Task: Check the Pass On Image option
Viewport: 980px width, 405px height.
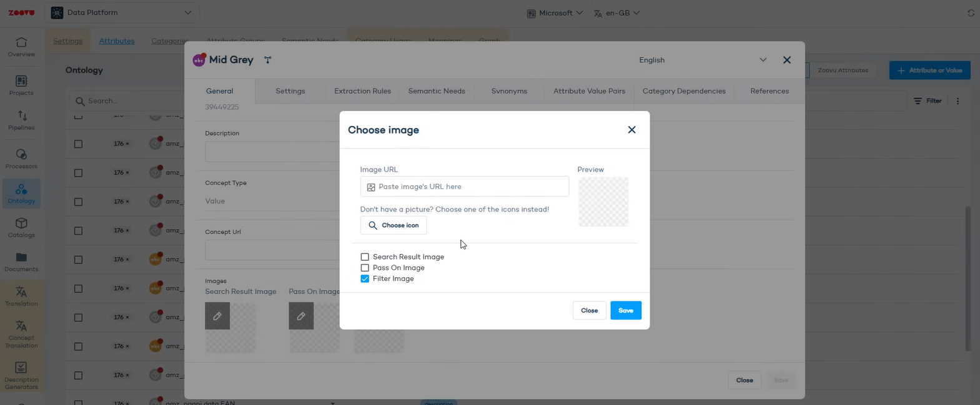Action: click(x=365, y=268)
